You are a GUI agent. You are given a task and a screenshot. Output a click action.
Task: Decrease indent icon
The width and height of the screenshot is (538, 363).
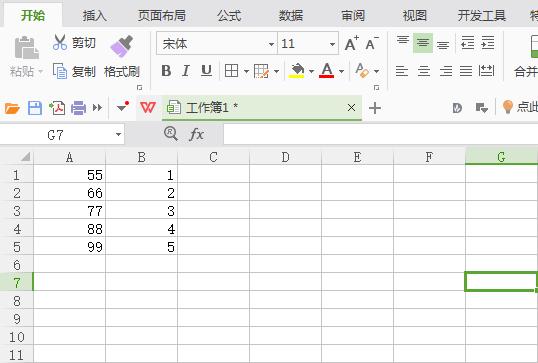click(467, 43)
